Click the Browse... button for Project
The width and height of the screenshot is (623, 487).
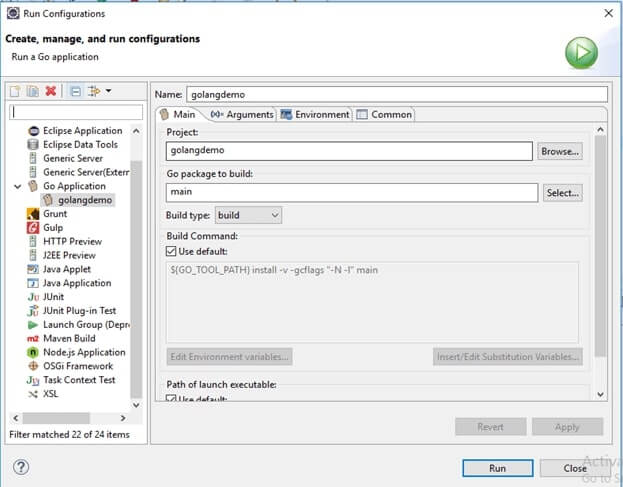pyautogui.click(x=560, y=152)
